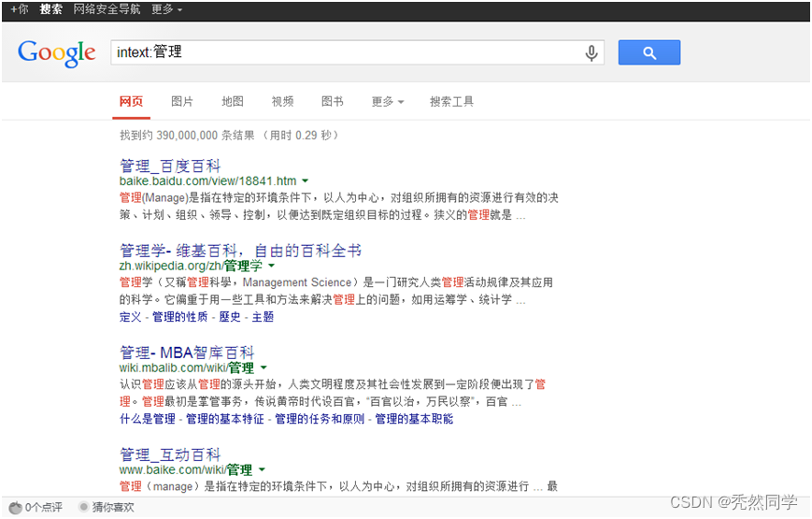Click the Google logo
812x519 pixels.
(56, 53)
